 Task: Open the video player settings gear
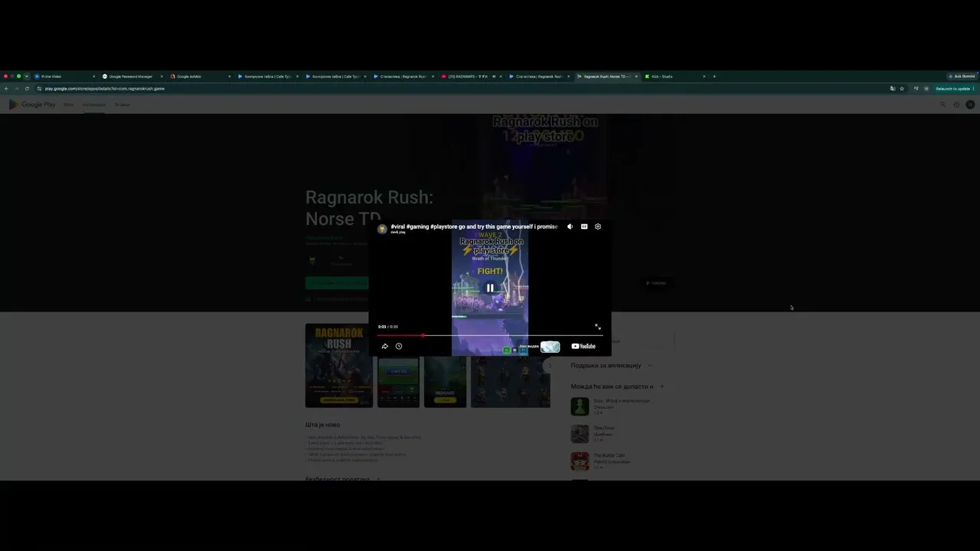point(598,227)
